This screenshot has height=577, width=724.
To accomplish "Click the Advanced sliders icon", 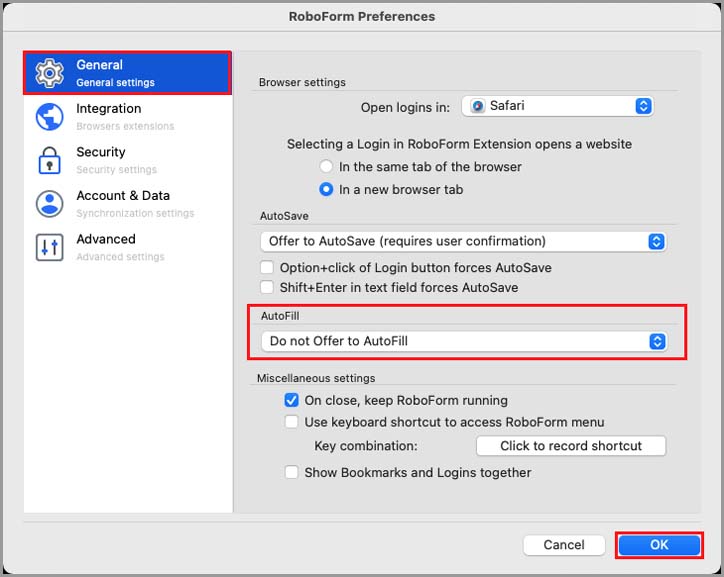I will (x=49, y=247).
